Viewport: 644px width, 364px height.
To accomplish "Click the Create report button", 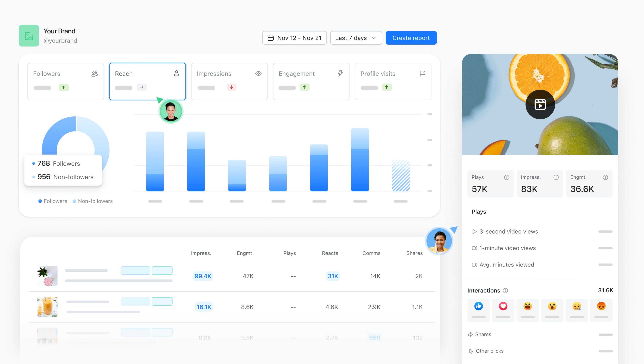I will [x=411, y=38].
